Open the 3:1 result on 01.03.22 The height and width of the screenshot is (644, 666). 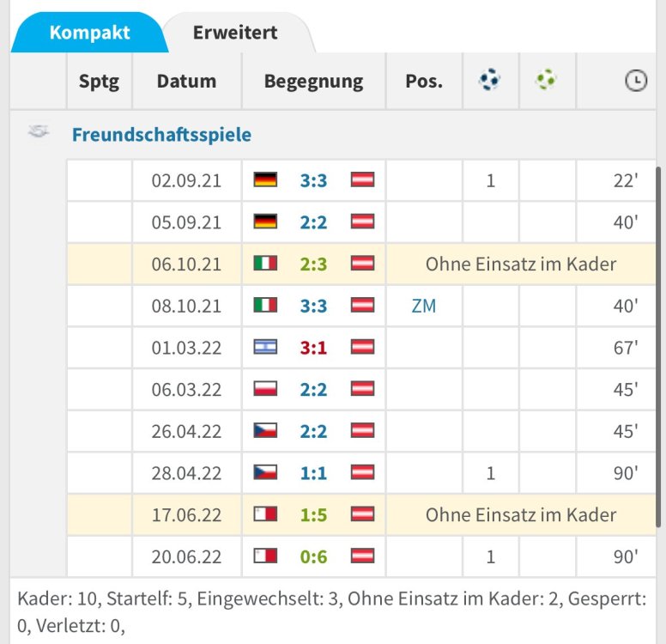(x=313, y=348)
